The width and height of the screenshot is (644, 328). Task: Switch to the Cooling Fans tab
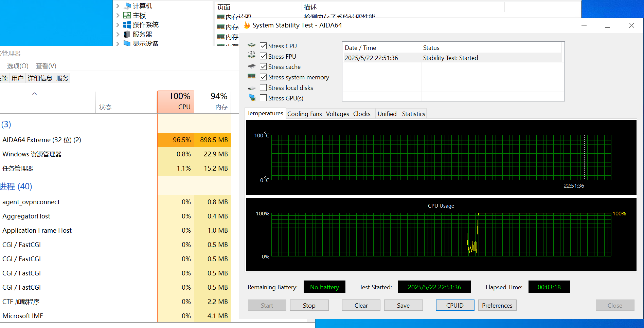(304, 114)
